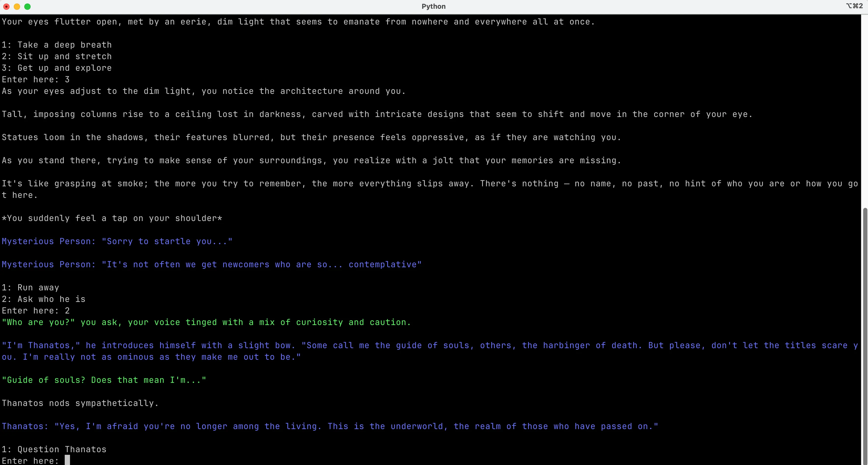Screen dimensions: 868x465
Task: Click the red close circle of the Python window
Action: [6, 6]
